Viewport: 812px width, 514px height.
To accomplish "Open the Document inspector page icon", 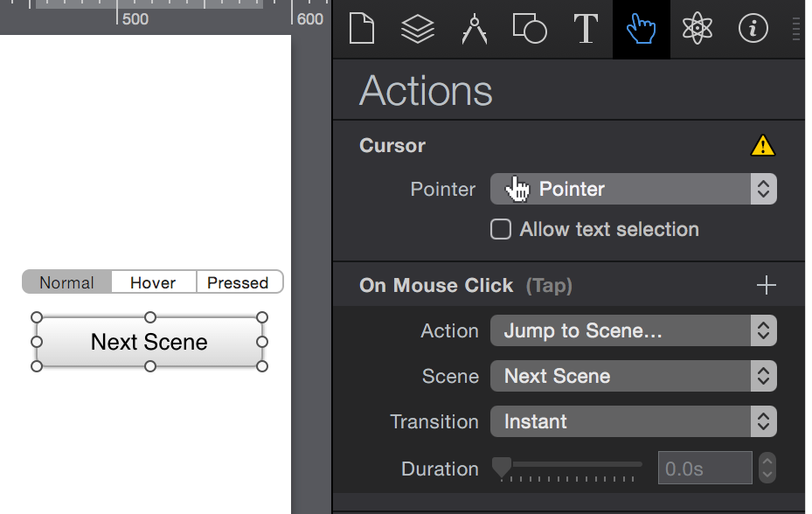I will pos(361,29).
